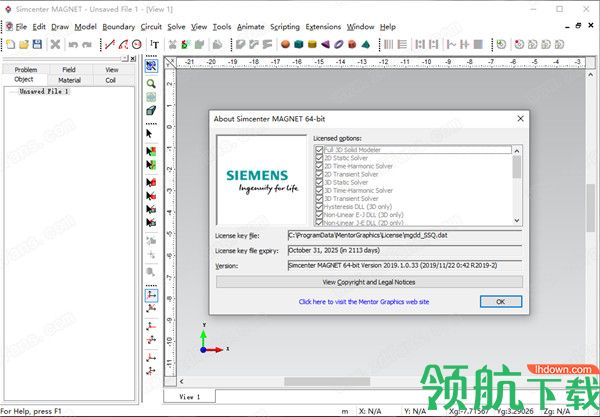The height and width of the screenshot is (417, 600).
Task: Click the horizontal scrollbar left arrow
Action: pyautogui.click(x=181, y=381)
